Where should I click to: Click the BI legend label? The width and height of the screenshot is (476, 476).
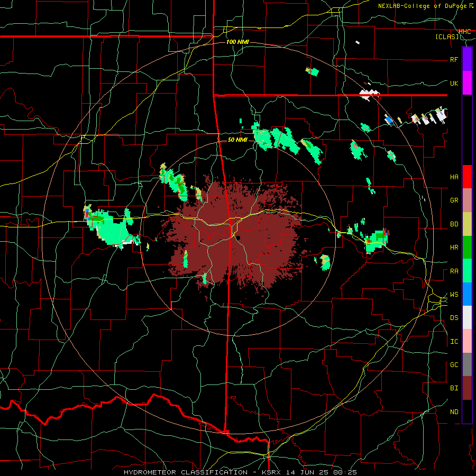(x=454, y=388)
